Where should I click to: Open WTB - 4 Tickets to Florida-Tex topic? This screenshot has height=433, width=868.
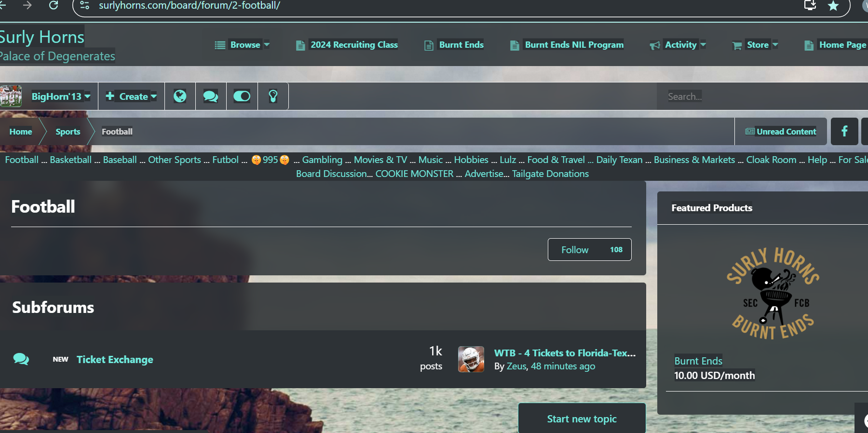click(565, 353)
